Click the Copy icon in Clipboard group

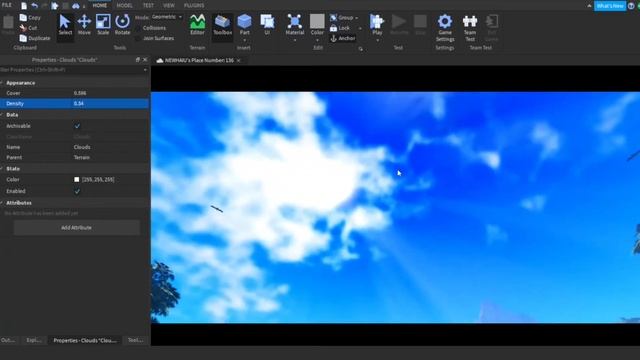[23, 18]
